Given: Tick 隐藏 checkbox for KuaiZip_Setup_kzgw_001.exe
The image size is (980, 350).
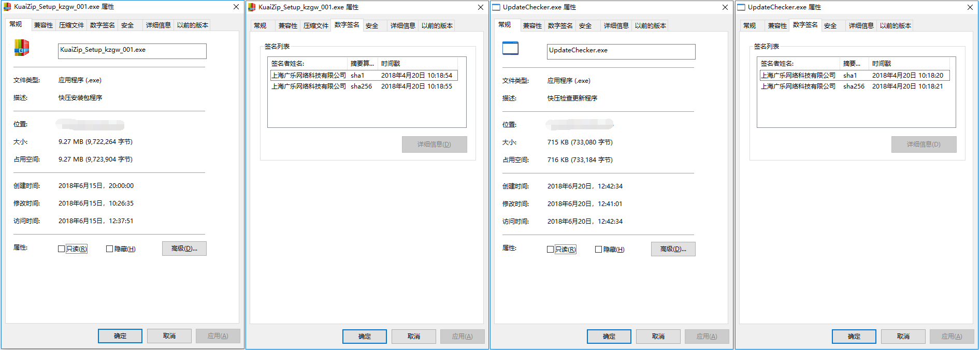Looking at the screenshot, I should pyautogui.click(x=109, y=249).
